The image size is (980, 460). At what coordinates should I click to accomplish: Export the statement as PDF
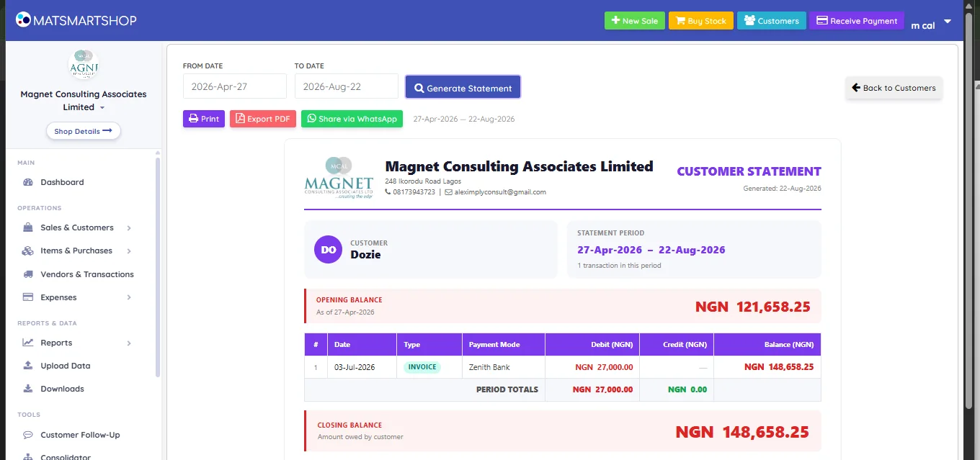coord(263,119)
